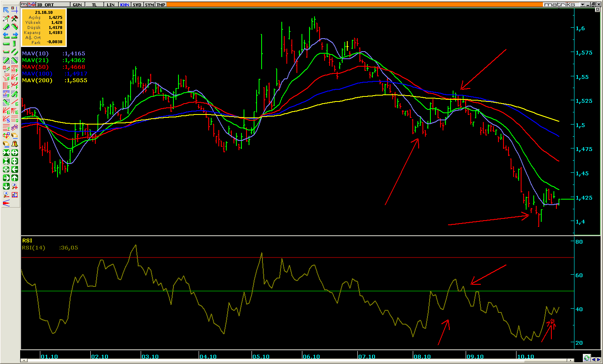The height and width of the screenshot is (364, 603).
Task: Select the arrow pointer tool
Action: pos(6,10)
